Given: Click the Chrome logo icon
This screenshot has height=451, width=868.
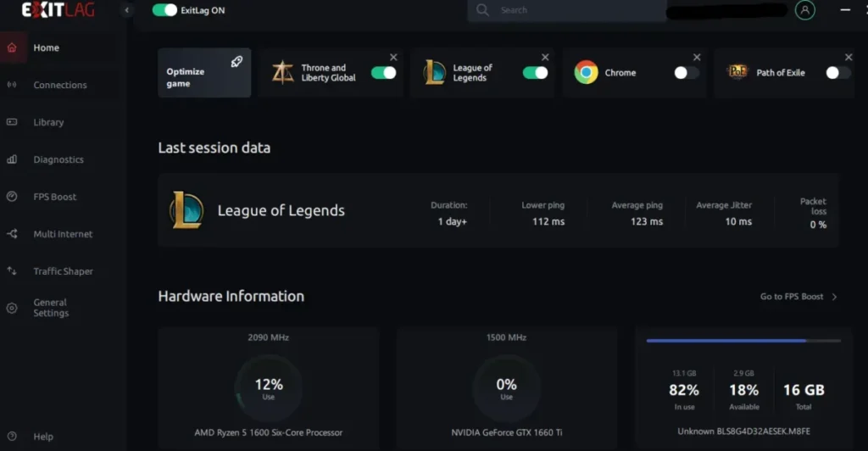Looking at the screenshot, I should coord(587,73).
